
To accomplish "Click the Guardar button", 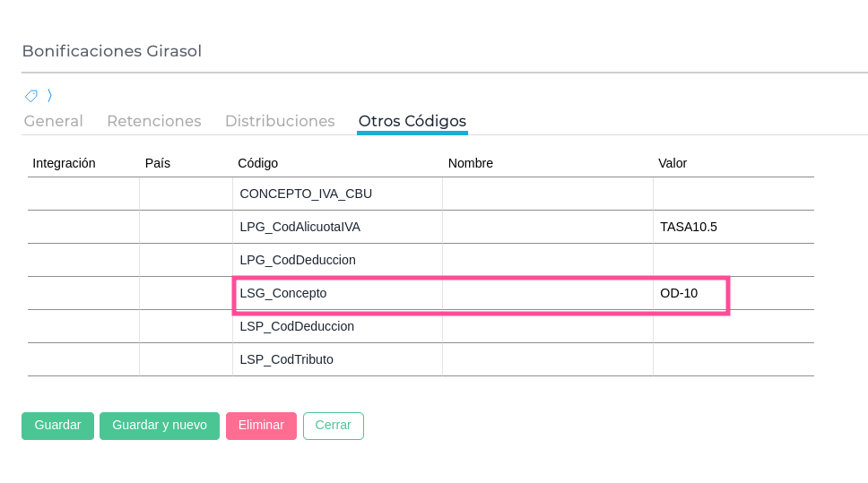I will coord(57,426).
